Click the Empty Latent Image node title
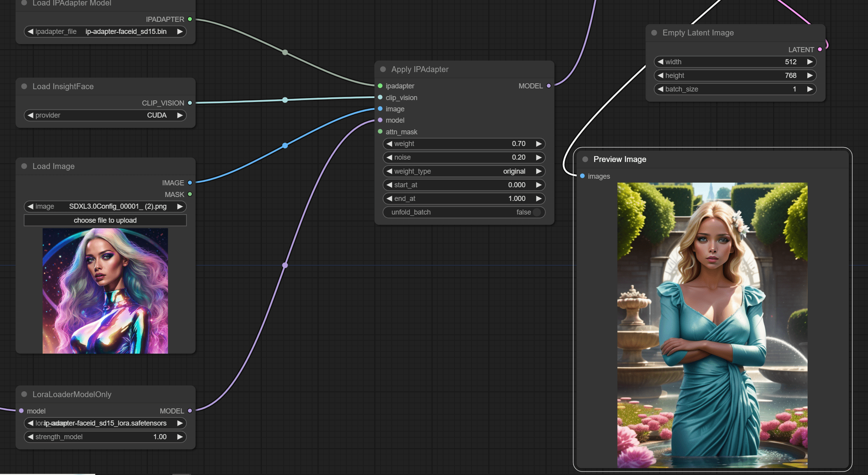 698,33
